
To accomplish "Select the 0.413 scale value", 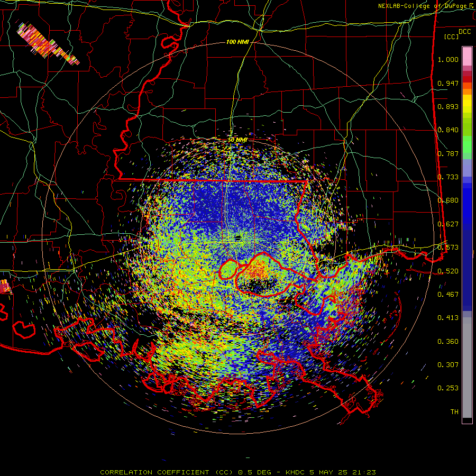I will (x=448, y=318).
